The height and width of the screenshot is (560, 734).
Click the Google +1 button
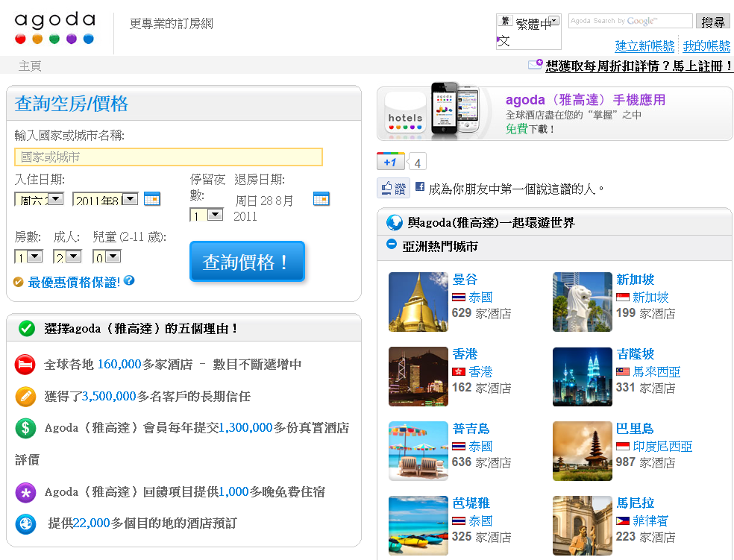click(x=390, y=162)
